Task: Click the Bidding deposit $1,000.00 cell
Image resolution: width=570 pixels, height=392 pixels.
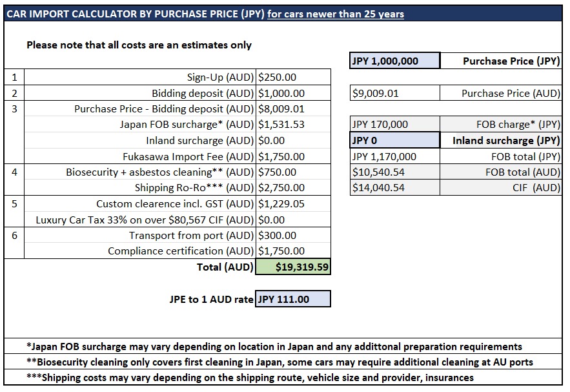Action: point(293,93)
